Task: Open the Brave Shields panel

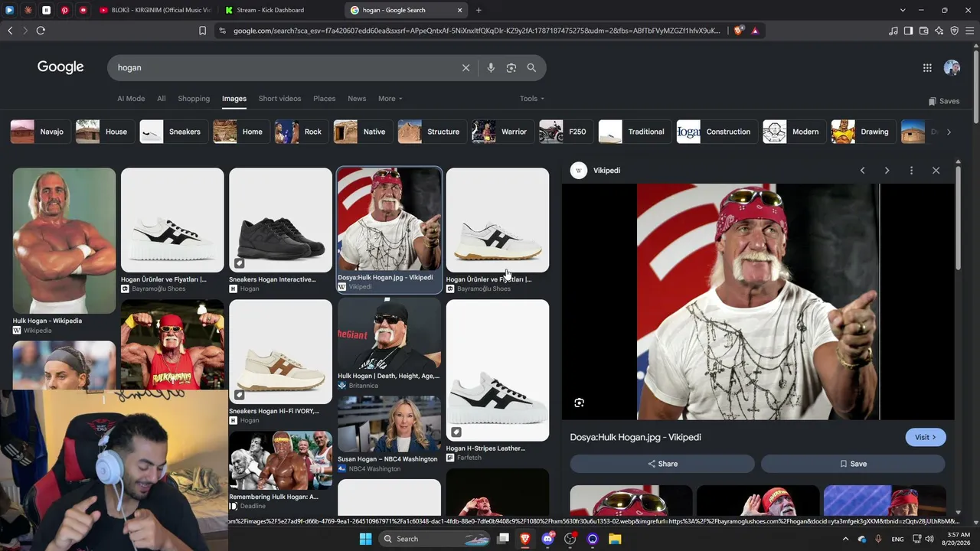Action: tap(738, 31)
